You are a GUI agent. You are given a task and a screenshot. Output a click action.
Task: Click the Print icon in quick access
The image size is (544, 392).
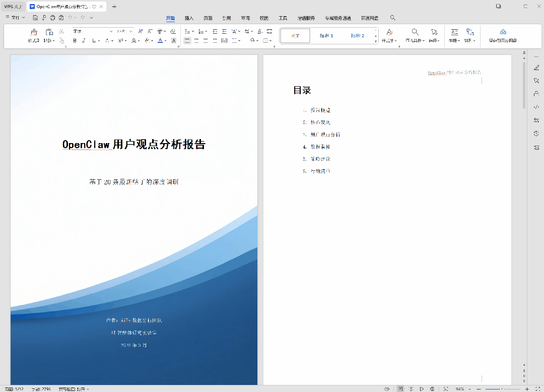pos(52,17)
